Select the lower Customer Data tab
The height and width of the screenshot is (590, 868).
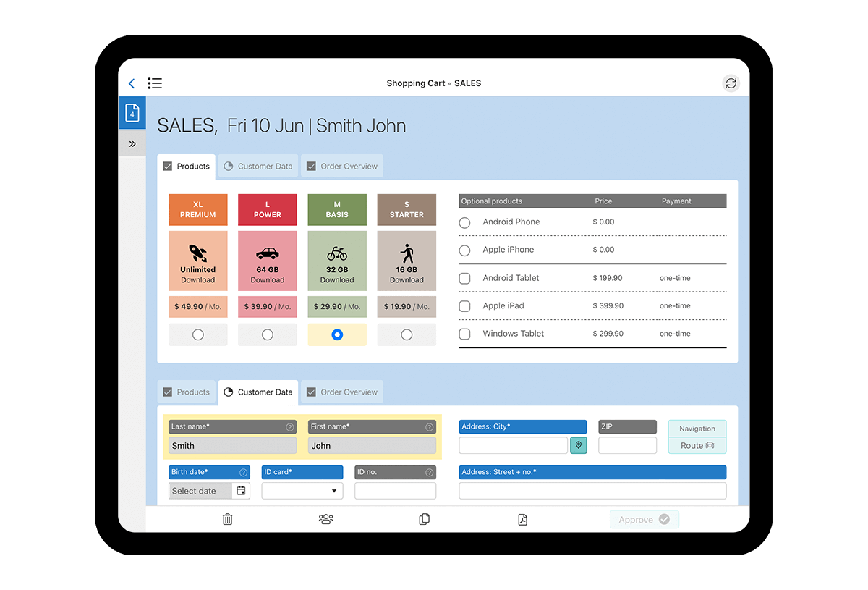258,392
